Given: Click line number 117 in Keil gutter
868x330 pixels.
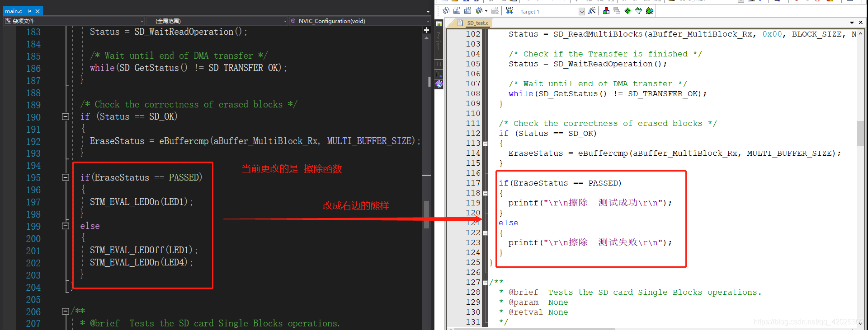Looking at the screenshot, I should tap(473, 183).
